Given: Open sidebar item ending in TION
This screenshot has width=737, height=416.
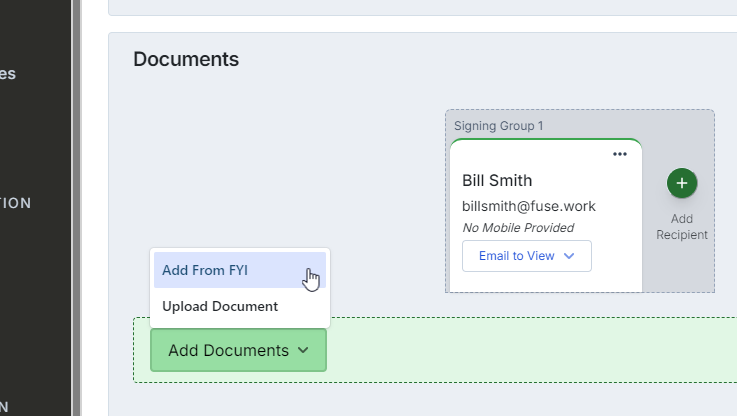Looking at the screenshot, I should click(x=16, y=203).
